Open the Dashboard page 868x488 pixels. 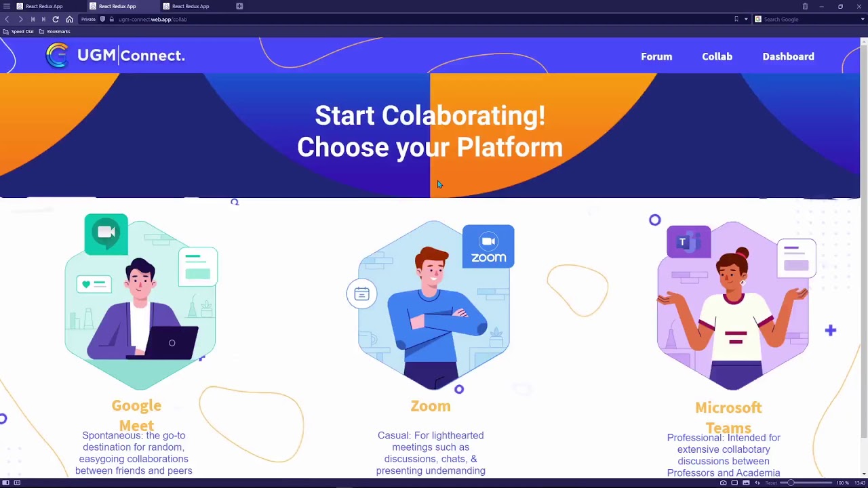point(788,56)
